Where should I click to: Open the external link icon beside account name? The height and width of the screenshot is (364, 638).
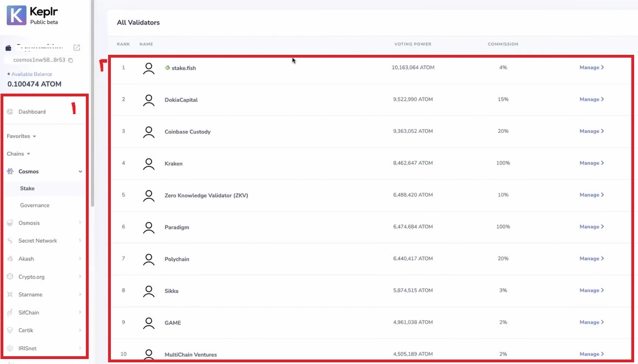(76, 48)
